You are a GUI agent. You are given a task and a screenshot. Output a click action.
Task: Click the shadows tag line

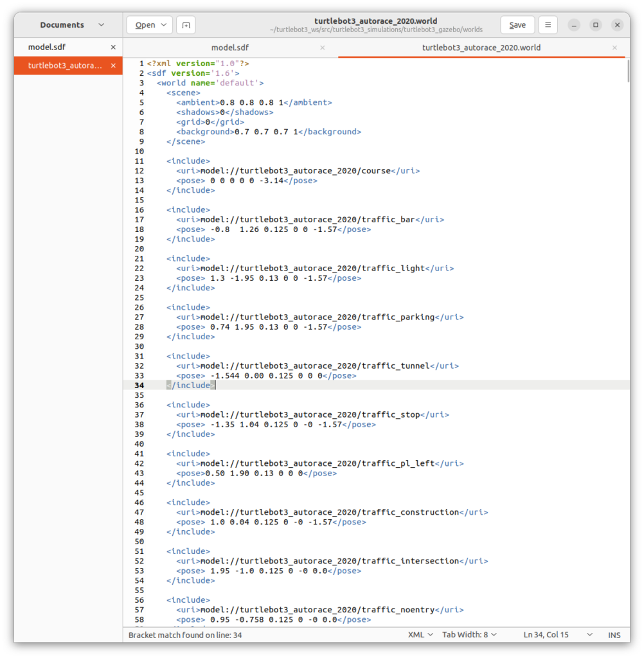(224, 112)
